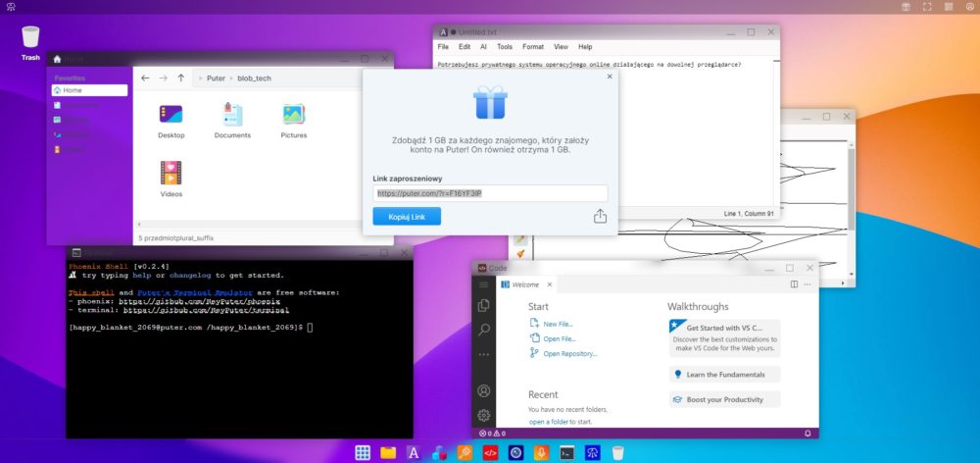Open the Search view in VS Code
This screenshot has height=463, width=980.
(484, 330)
